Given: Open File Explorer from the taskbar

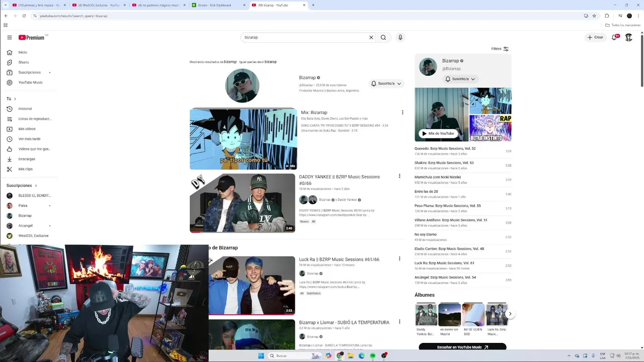Looking at the screenshot, I should tap(351, 355).
